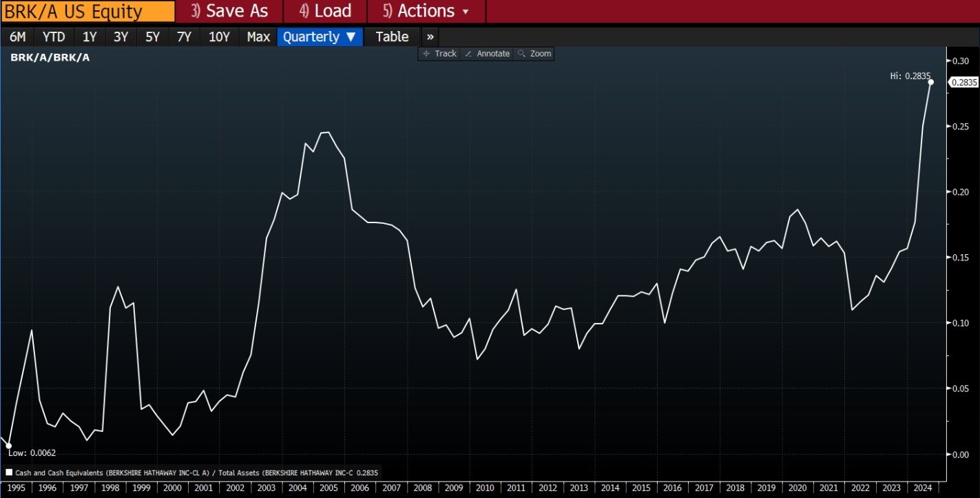980x498 pixels.
Task: Open the Quarterly periodicity dropdown
Action: click(x=320, y=37)
